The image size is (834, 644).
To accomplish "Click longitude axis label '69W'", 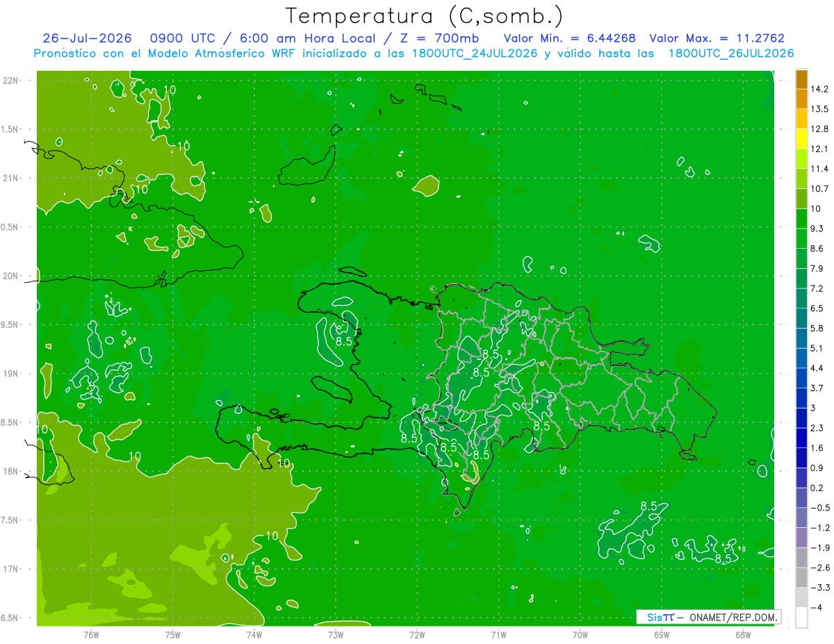I will click(662, 635).
